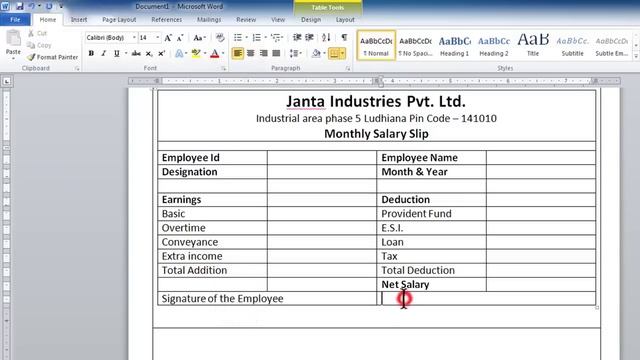The image size is (640, 360).
Task: Open the font size dropdown
Action: coord(158,38)
